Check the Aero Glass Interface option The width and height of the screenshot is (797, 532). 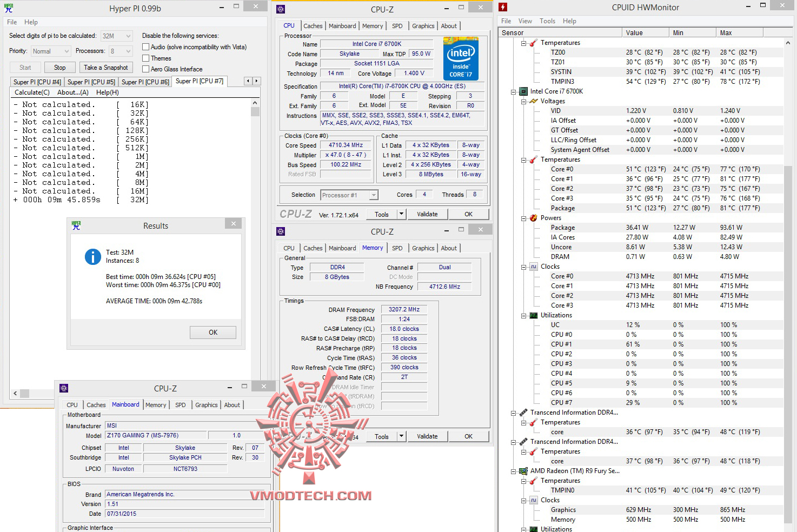pyautogui.click(x=145, y=69)
